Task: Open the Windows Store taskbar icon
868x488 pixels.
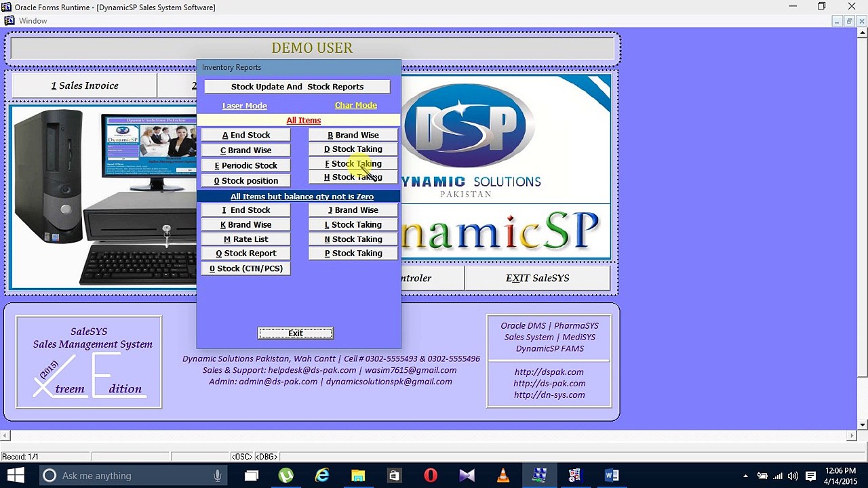Action: coord(394,476)
